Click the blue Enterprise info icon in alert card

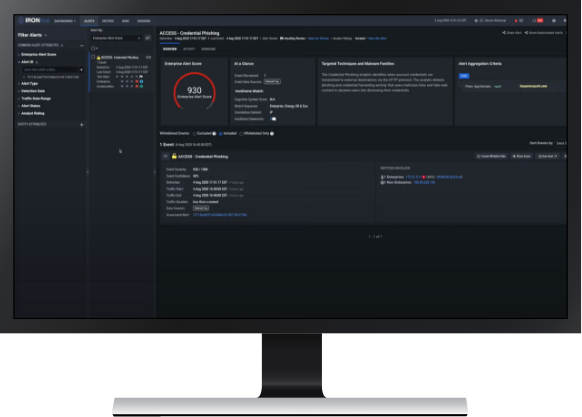(141, 81)
